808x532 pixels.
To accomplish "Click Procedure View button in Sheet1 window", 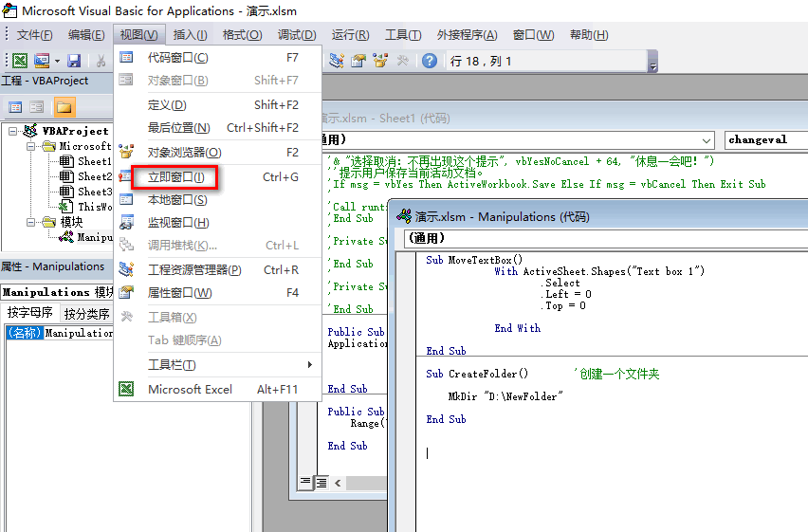I will point(305,483).
